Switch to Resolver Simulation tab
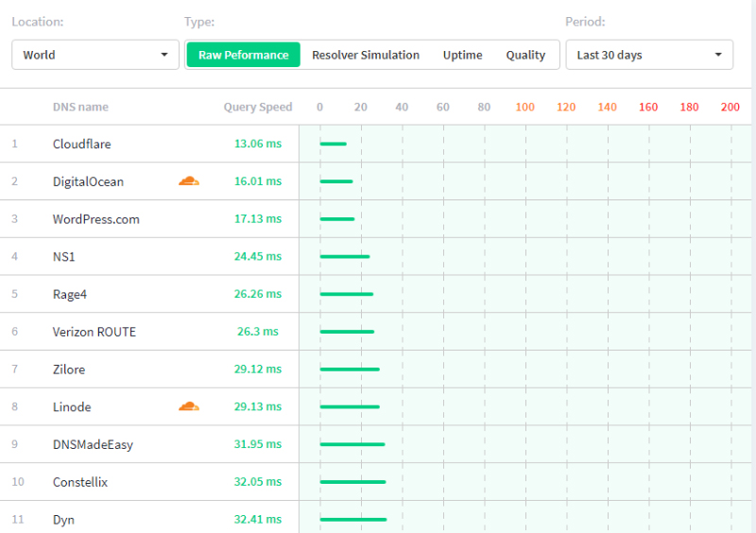This screenshot has width=756, height=533. pos(366,55)
